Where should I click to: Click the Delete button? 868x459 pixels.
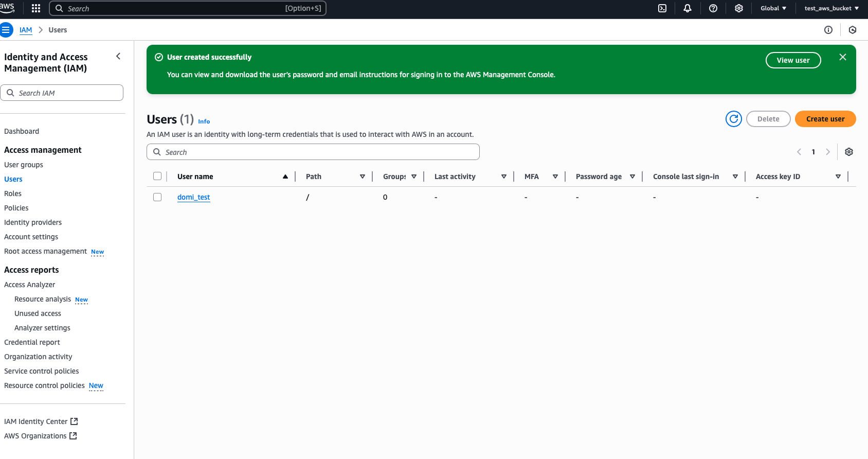768,119
